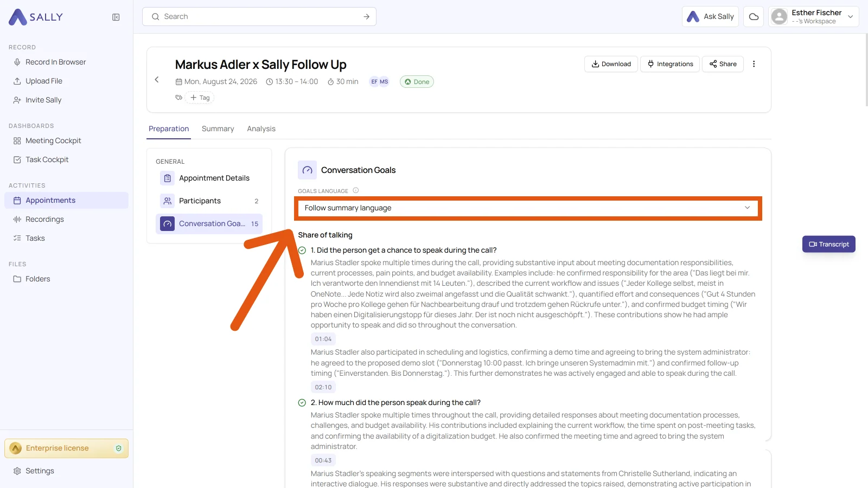The height and width of the screenshot is (488, 868).
Task: Select Appointment Details in the General panel
Action: tap(209, 178)
